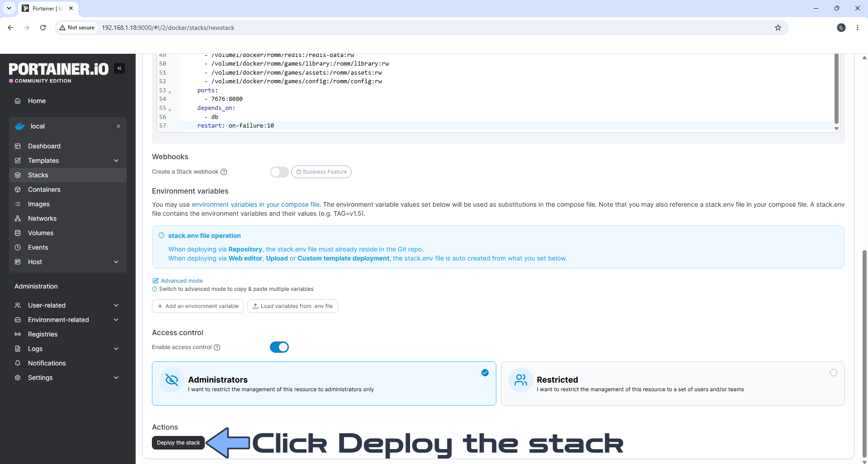Fold the depends_on block at line 55
868x464 pixels.
pyautogui.click(x=170, y=109)
